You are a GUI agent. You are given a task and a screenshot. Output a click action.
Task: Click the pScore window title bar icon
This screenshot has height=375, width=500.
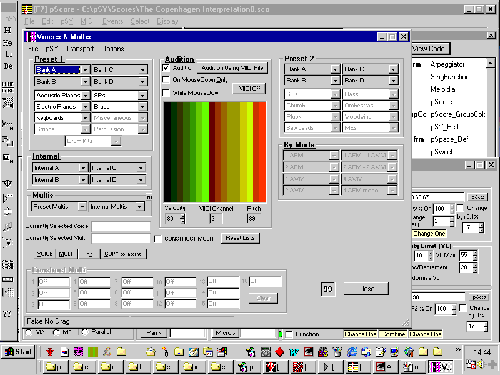click(x=27, y=9)
